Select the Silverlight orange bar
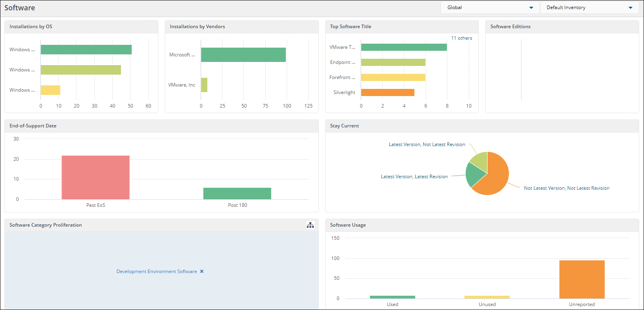The image size is (644, 310). 388,92
